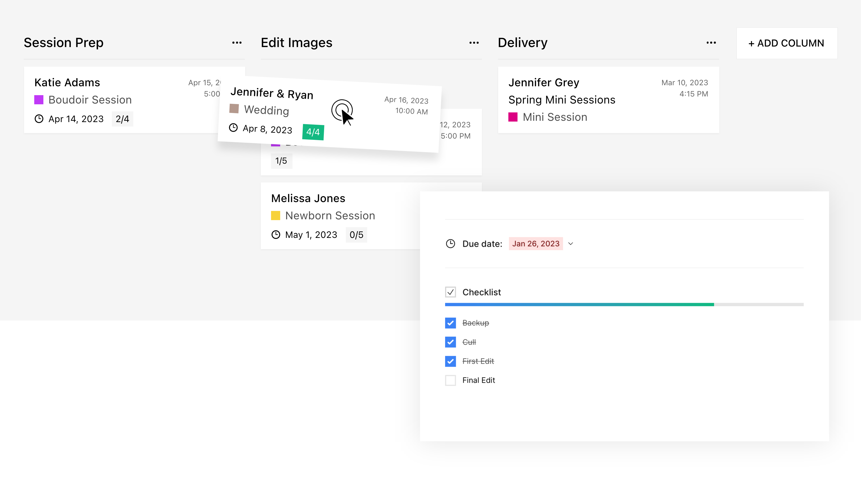The width and height of the screenshot is (868, 481).
Task: Click the Jan 26, 2023 due date field
Action: (540, 245)
